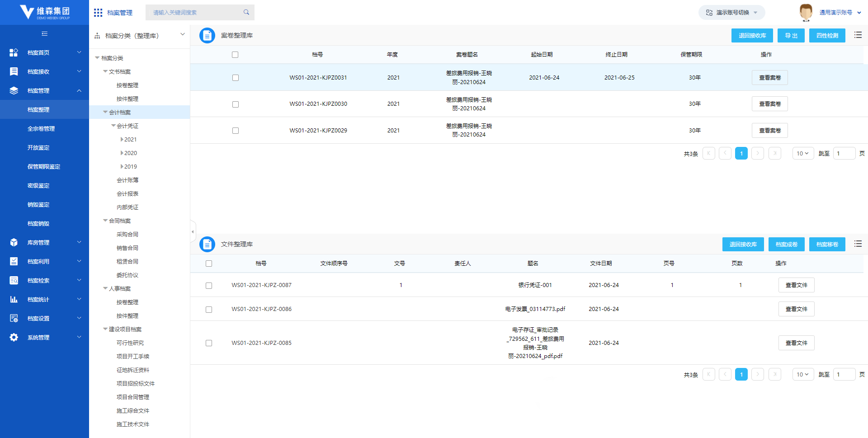Open the 档案接收 sidebar menu

(44, 72)
